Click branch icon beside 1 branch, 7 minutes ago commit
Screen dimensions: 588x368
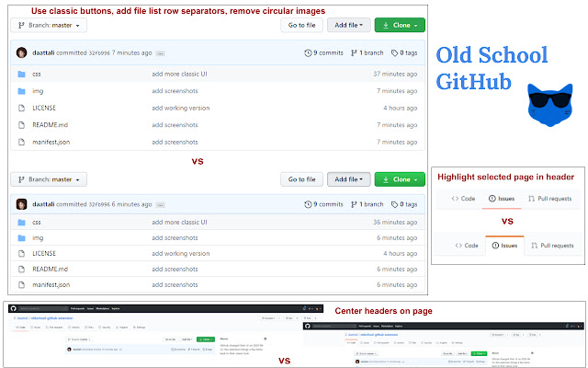click(x=354, y=53)
